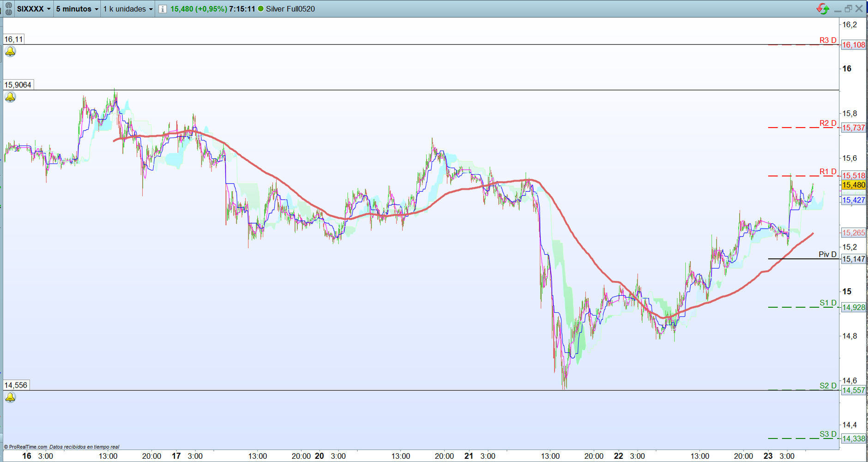Click the 'Datos recibidos en tiempo real' text
The image size is (868, 462).
(x=84, y=447)
